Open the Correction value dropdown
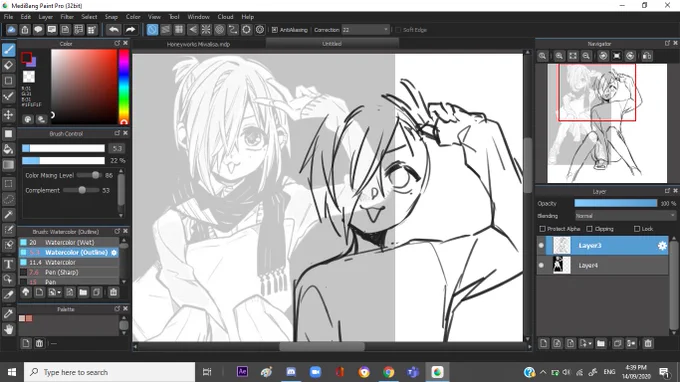The image size is (680, 382). click(386, 30)
